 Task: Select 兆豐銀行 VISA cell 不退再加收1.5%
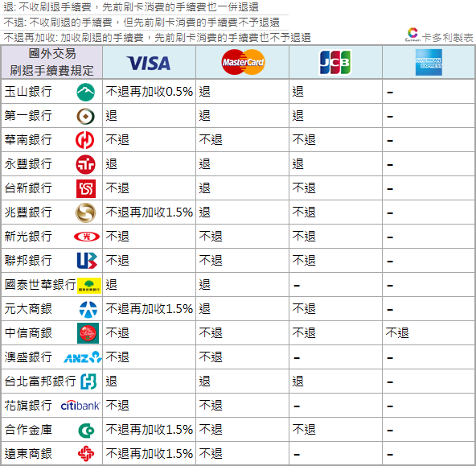149,212
